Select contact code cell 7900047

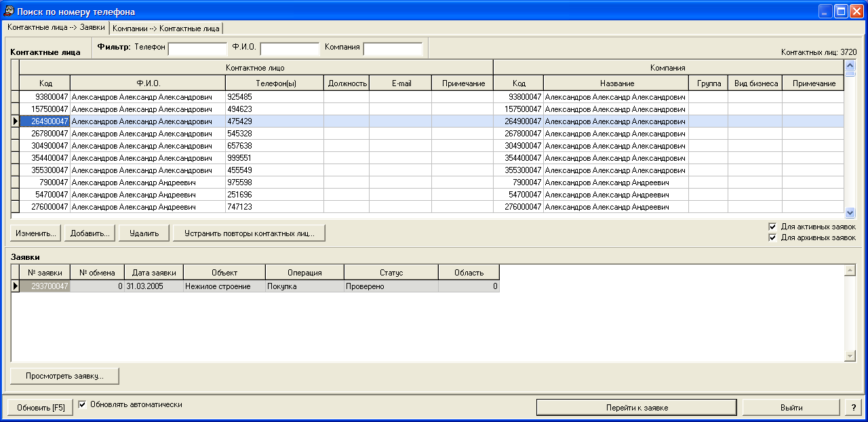tap(45, 183)
